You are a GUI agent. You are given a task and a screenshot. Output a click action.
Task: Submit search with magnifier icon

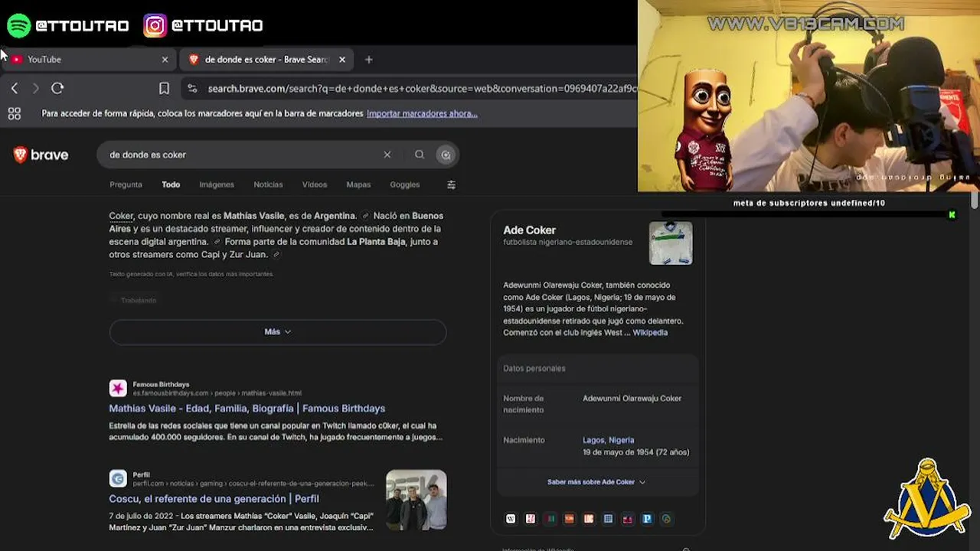click(x=420, y=155)
